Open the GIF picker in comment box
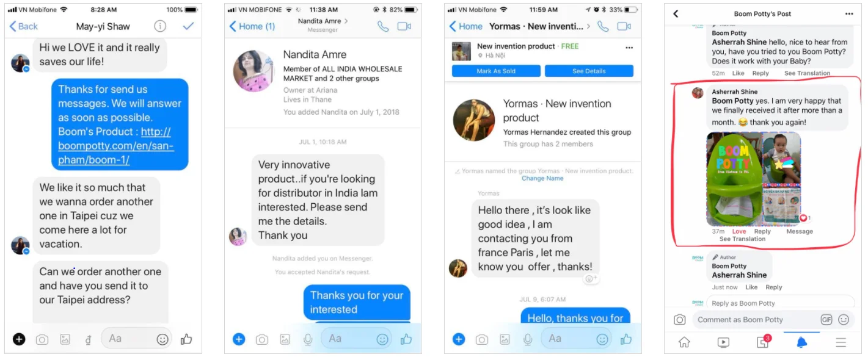Screen dimensions: 868x357 click(826, 320)
